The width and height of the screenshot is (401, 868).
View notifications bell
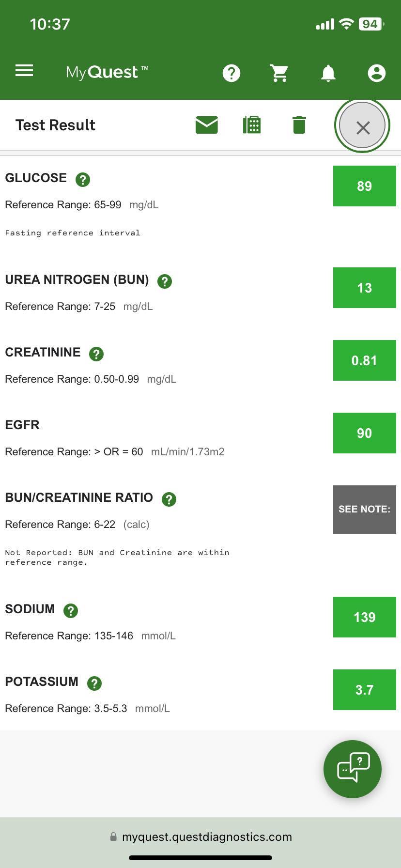[328, 73]
